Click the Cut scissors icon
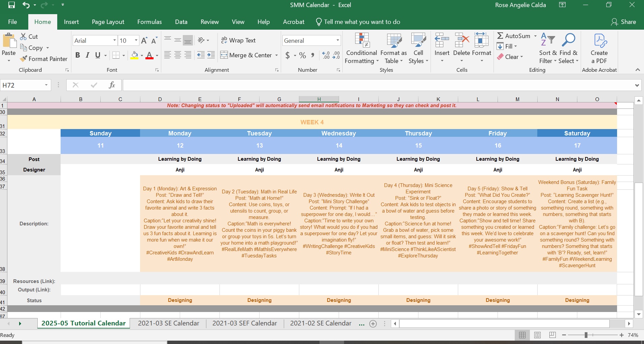Image resolution: width=644 pixels, height=344 pixels. coord(23,36)
